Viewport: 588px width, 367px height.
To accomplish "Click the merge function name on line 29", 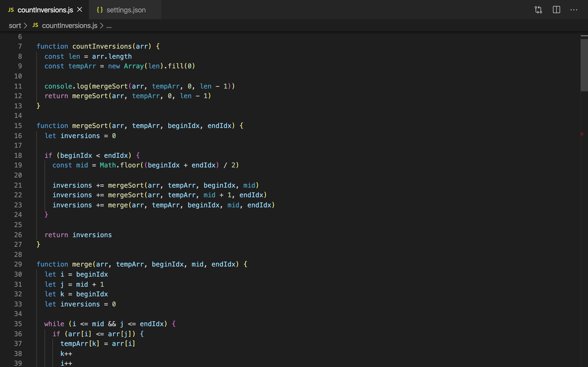I will coord(82,264).
